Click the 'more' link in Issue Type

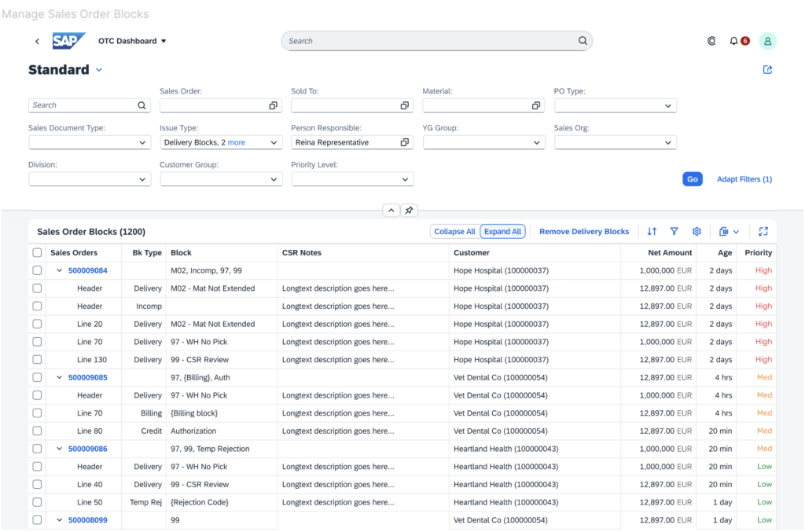pos(236,142)
